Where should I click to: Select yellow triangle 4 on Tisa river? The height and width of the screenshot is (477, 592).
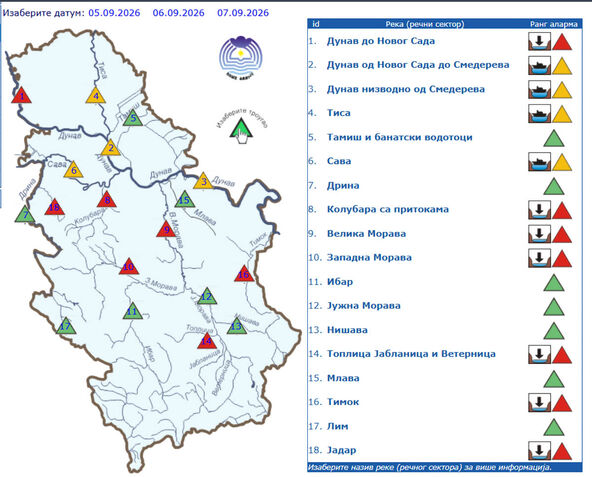tap(96, 95)
